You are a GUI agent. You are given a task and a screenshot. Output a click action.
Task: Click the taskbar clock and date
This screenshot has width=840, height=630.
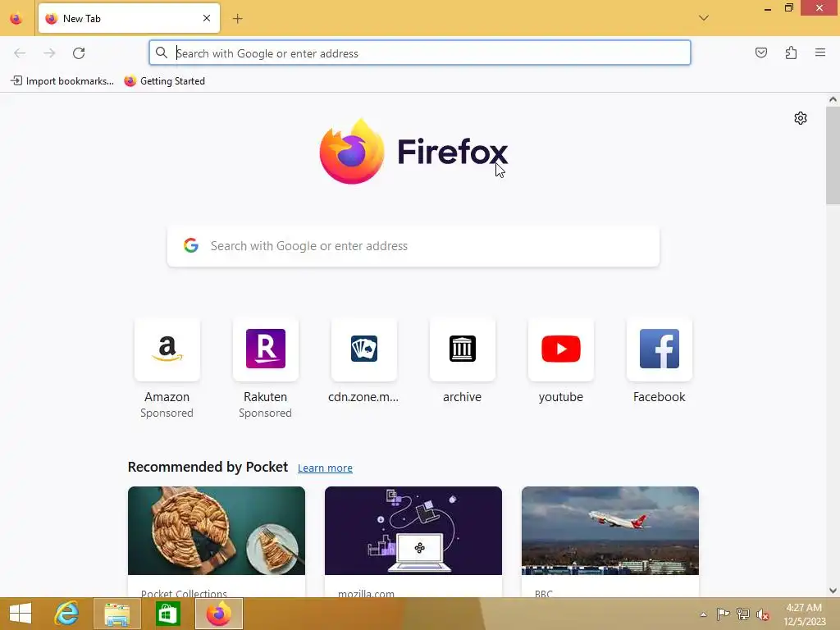click(805, 614)
